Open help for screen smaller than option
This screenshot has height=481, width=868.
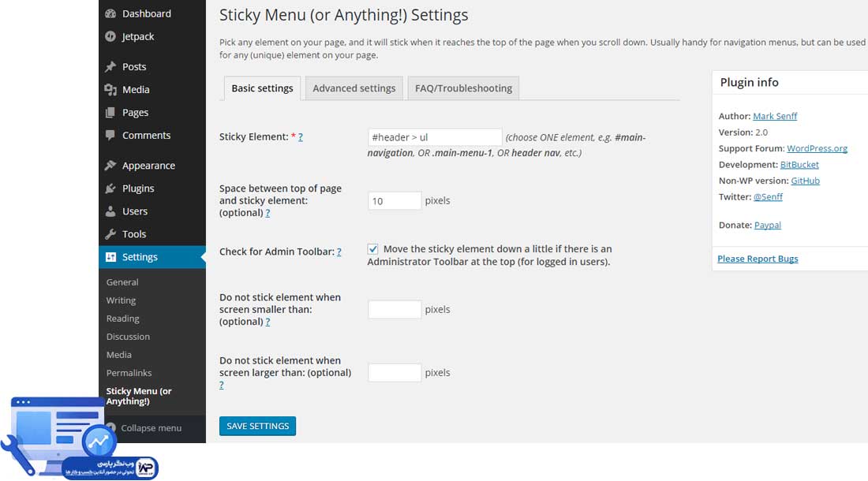click(268, 322)
